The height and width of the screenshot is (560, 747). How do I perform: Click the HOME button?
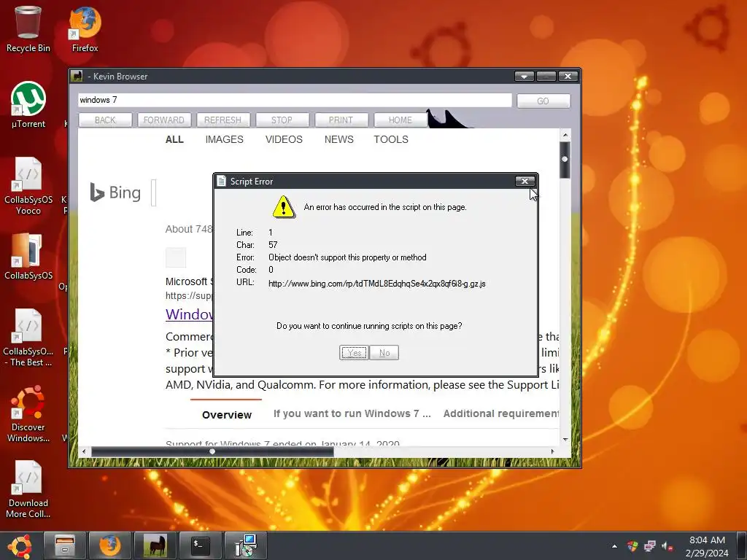pos(400,120)
